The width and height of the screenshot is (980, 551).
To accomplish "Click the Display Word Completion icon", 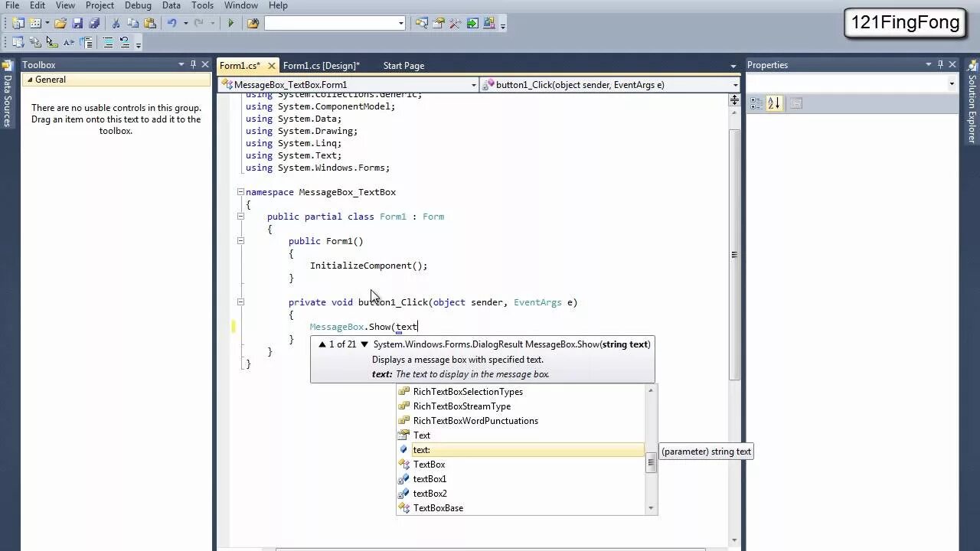I will [69, 43].
